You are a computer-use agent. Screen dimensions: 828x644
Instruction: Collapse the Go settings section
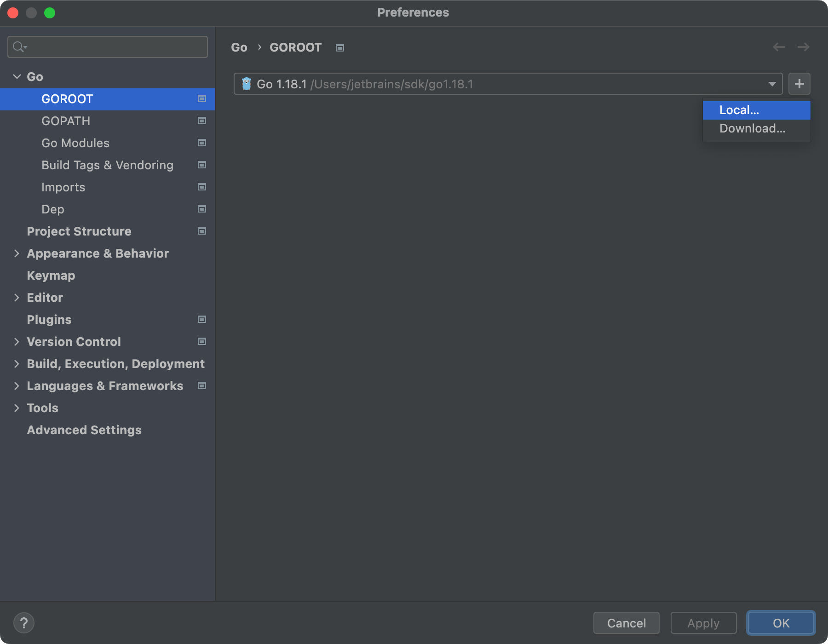coord(17,77)
